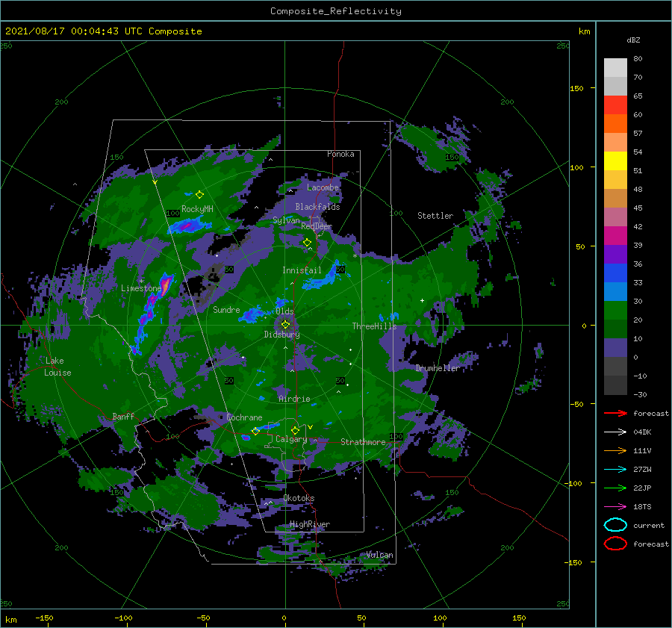Click the ThreeHills label
This screenshot has width=672, height=628.
click(x=374, y=326)
